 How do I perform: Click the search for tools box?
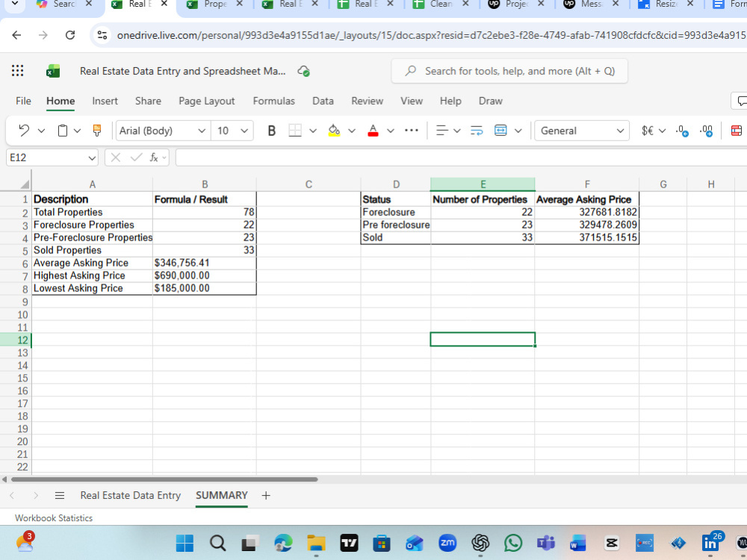(509, 71)
